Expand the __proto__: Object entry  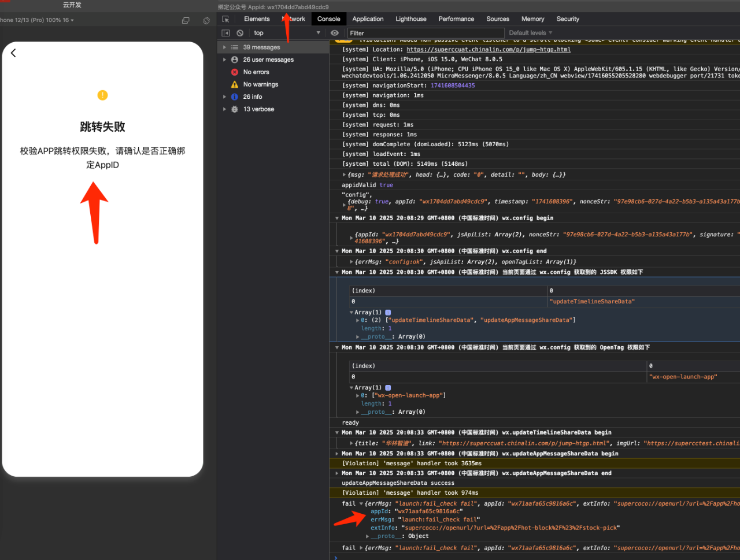click(368, 536)
